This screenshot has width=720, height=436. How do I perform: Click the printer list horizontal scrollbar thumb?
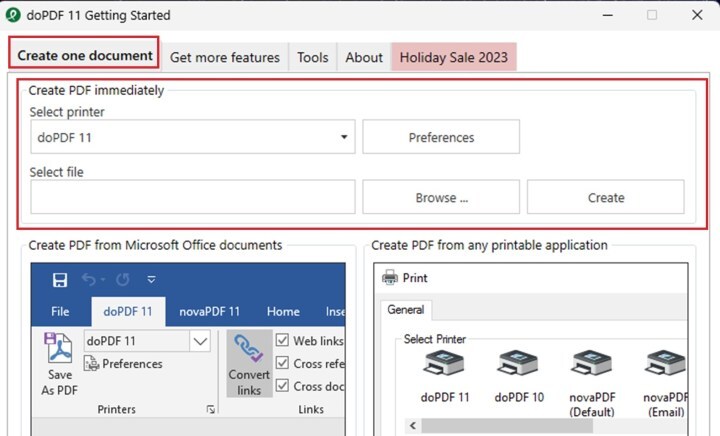[506, 425]
